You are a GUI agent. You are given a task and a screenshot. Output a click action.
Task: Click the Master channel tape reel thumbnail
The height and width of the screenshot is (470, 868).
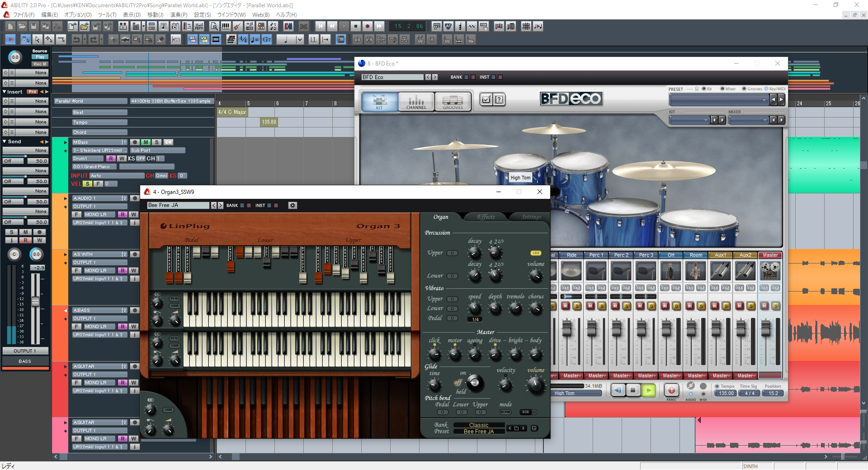pos(770,271)
